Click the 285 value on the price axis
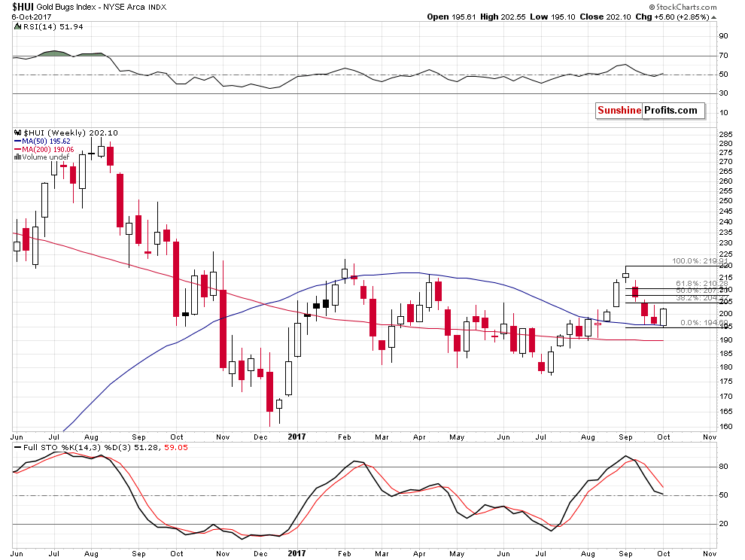Screen dimensions: 745x560 coord(725,135)
